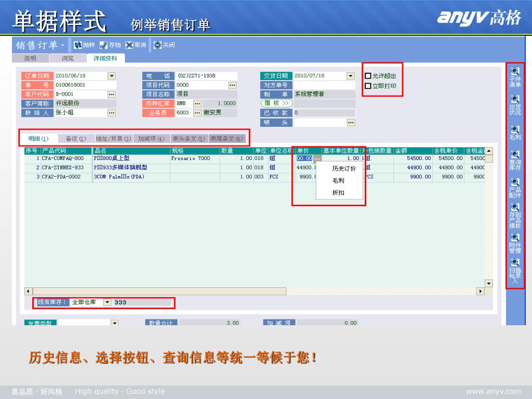Open 查询库存 stock query in sidebar
The width and height of the screenshot is (532, 399).
point(515,160)
